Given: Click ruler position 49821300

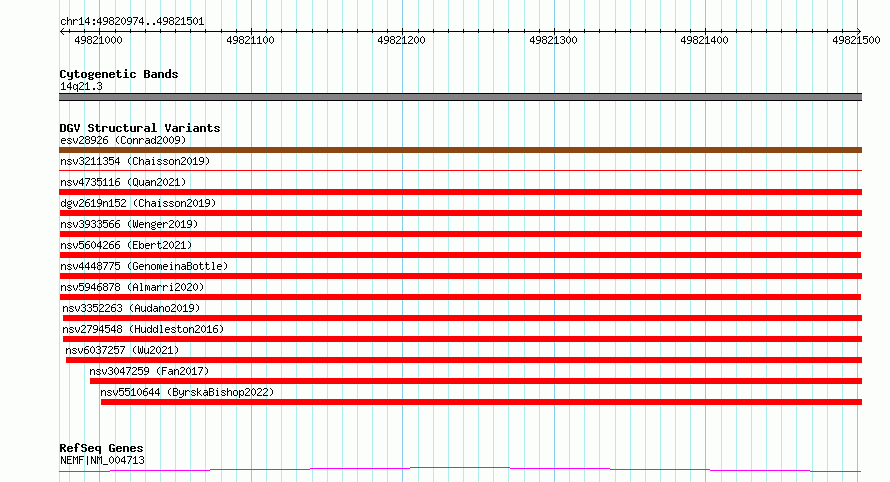Looking at the screenshot, I should pyautogui.click(x=553, y=40).
